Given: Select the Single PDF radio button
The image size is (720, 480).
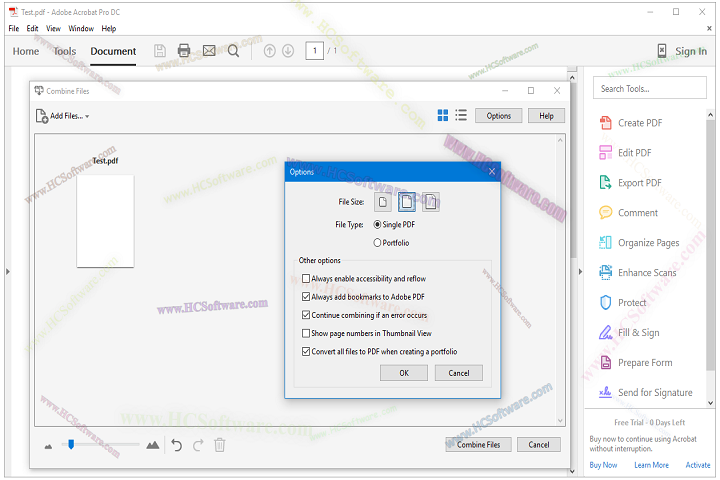Looking at the screenshot, I should click(377, 225).
